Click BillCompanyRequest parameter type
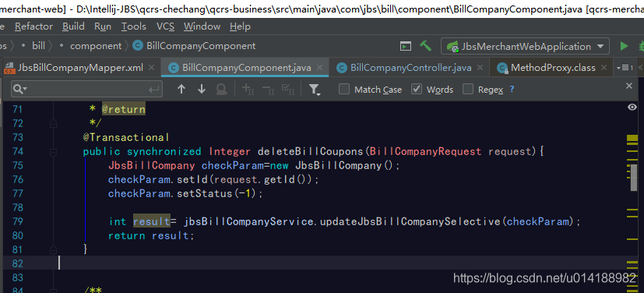This screenshot has width=644, height=293. click(x=425, y=152)
